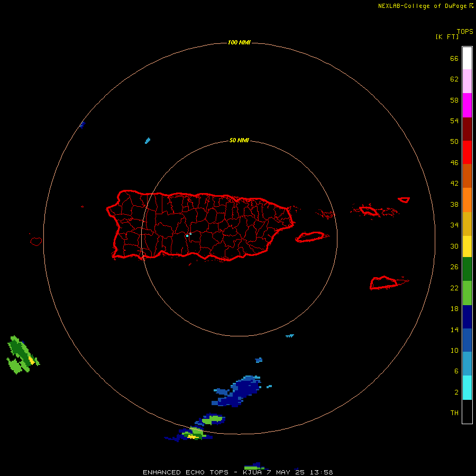Viewport: 476px width, 476px height.
Task: Select the 62 legend value
Action: click(454, 79)
